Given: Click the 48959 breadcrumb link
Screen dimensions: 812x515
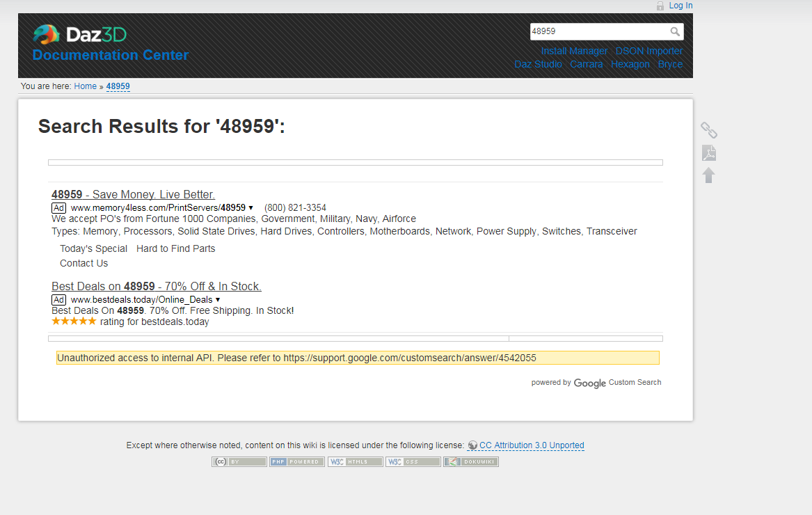Looking at the screenshot, I should [x=118, y=86].
